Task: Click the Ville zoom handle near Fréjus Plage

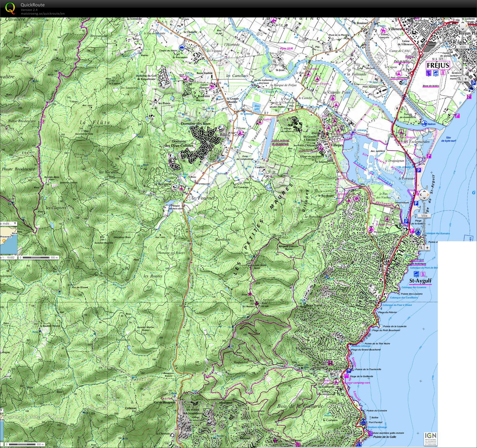Action: coord(463,47)
